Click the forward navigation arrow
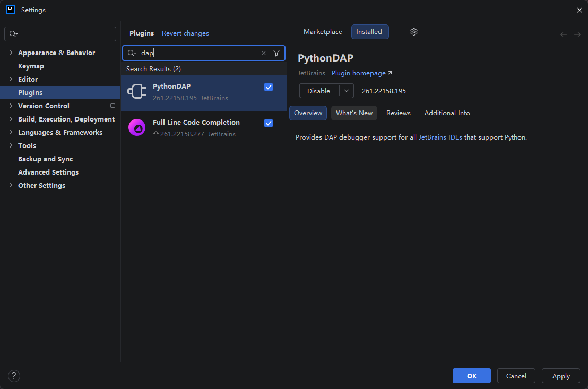 coord(577,34)
